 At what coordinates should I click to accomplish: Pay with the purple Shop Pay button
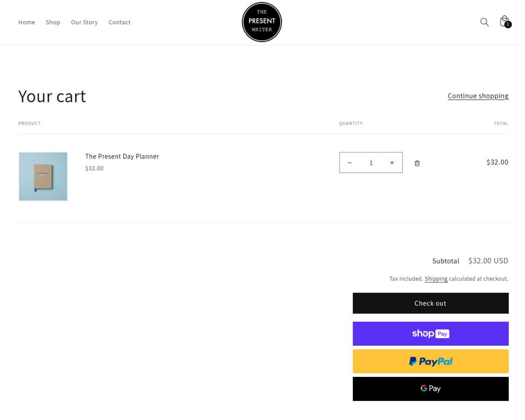[430, 334]
